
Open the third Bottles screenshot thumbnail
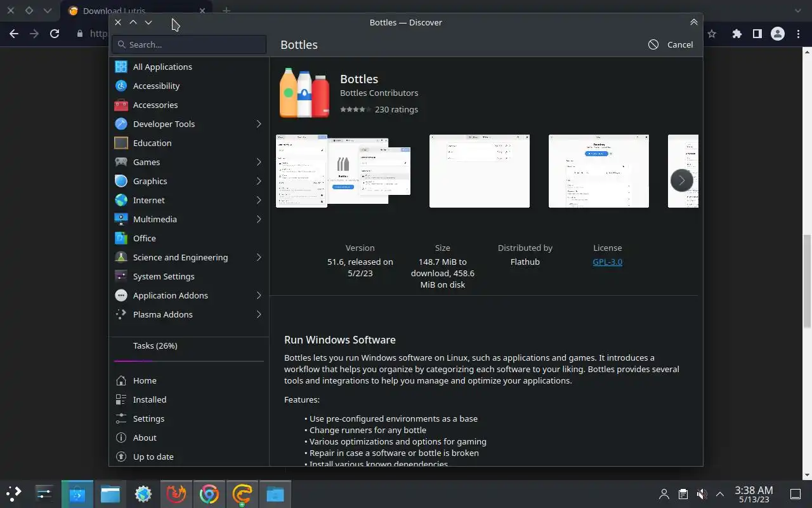tap(599, 171)
